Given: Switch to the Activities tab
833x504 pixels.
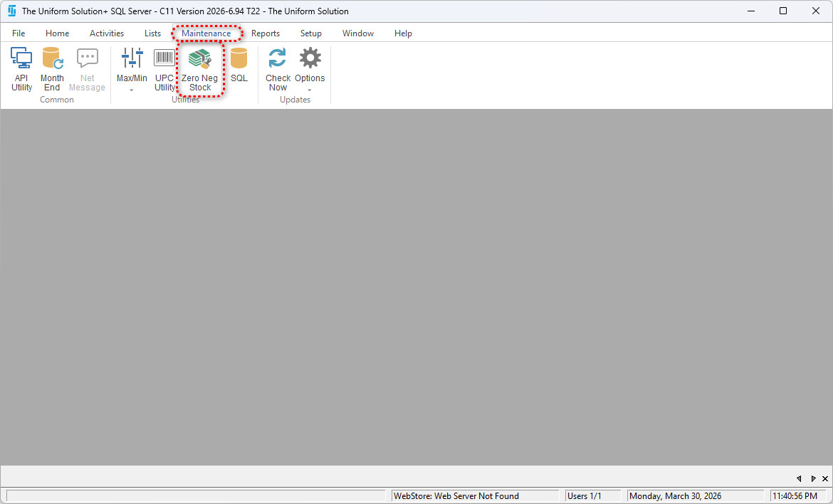Looking at the screenshot, I should coord(107,33).
